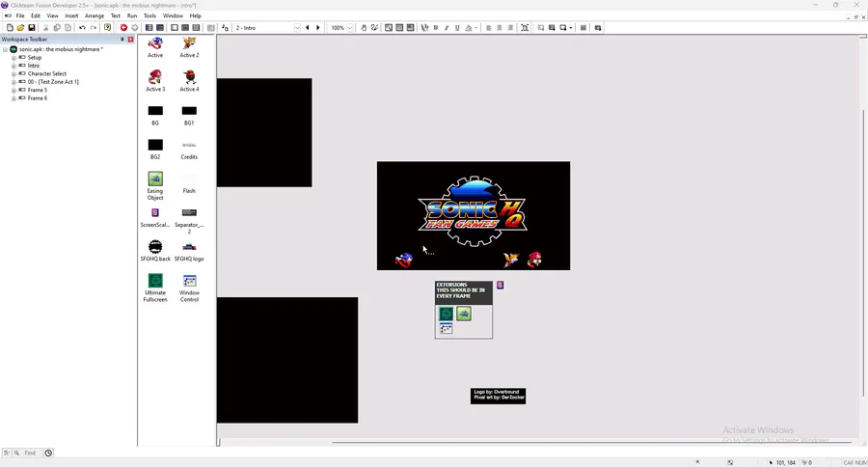Screen dimensions: 868x467
Task: Expand the Intro frame tree node
Action: coord(14,66)
